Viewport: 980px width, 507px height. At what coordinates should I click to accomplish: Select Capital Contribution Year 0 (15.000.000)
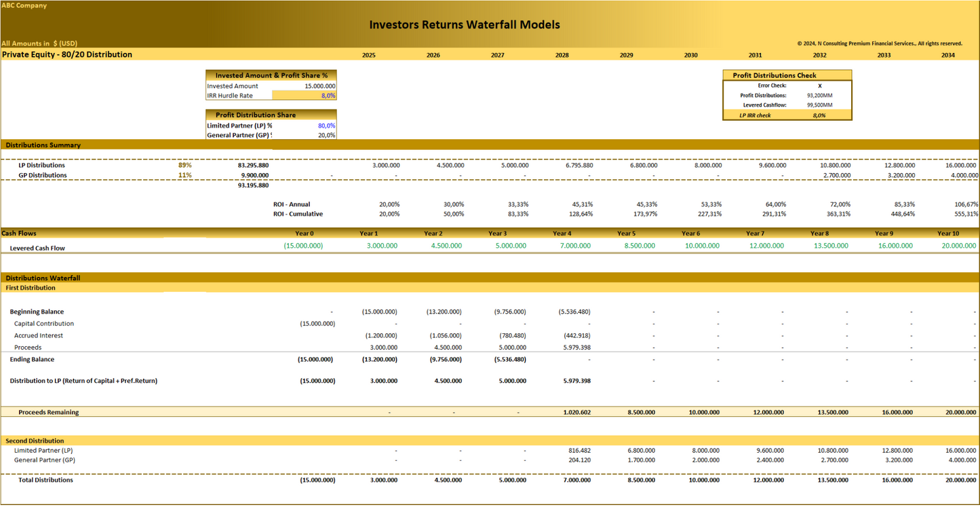(317, 324)
